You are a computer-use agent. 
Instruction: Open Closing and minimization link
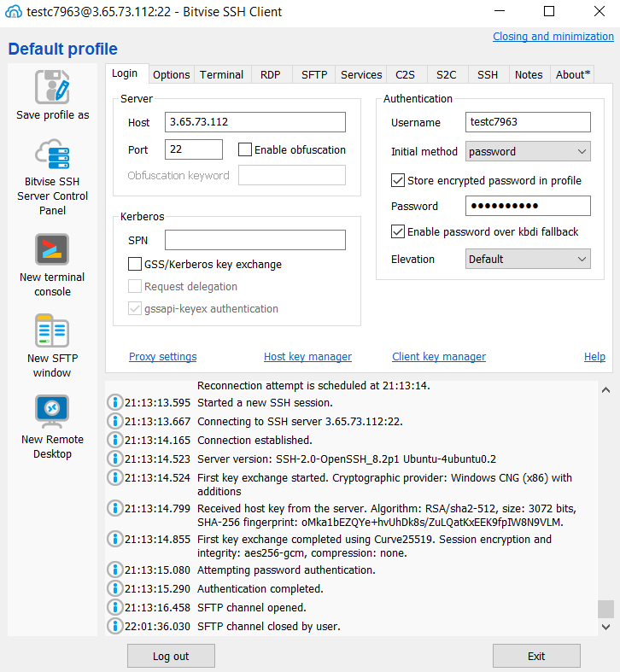click(553, 37)
